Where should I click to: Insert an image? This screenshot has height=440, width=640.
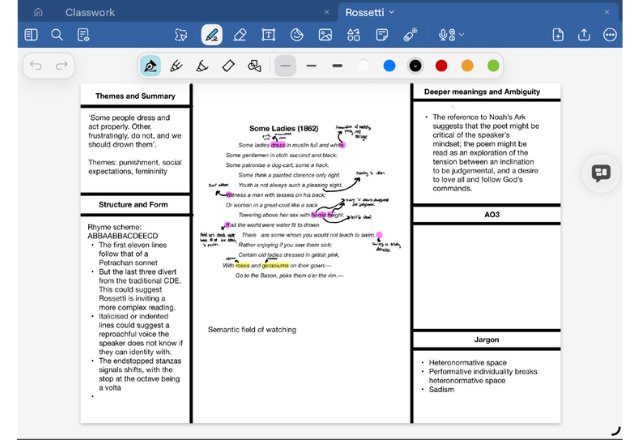click(325, 35)
